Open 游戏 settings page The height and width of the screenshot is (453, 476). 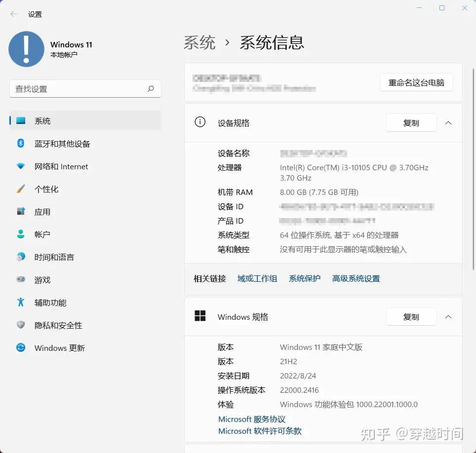pyautogui.click(x=85, y=279)
